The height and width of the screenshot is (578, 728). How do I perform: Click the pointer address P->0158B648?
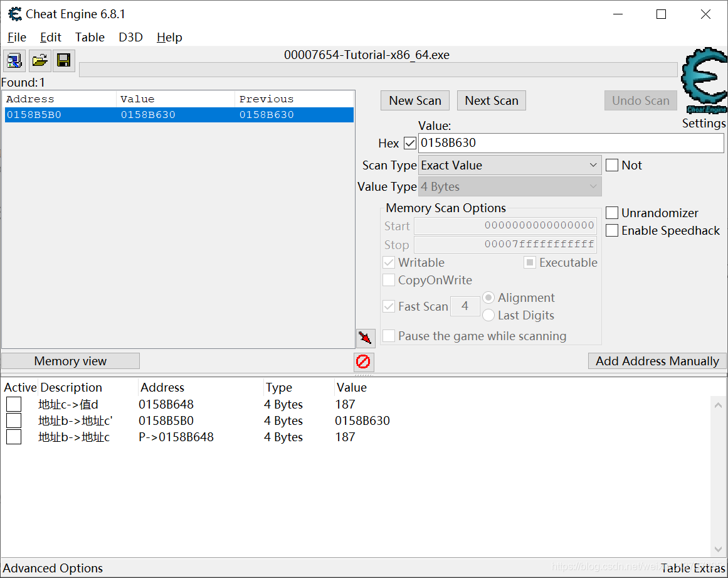176,437
